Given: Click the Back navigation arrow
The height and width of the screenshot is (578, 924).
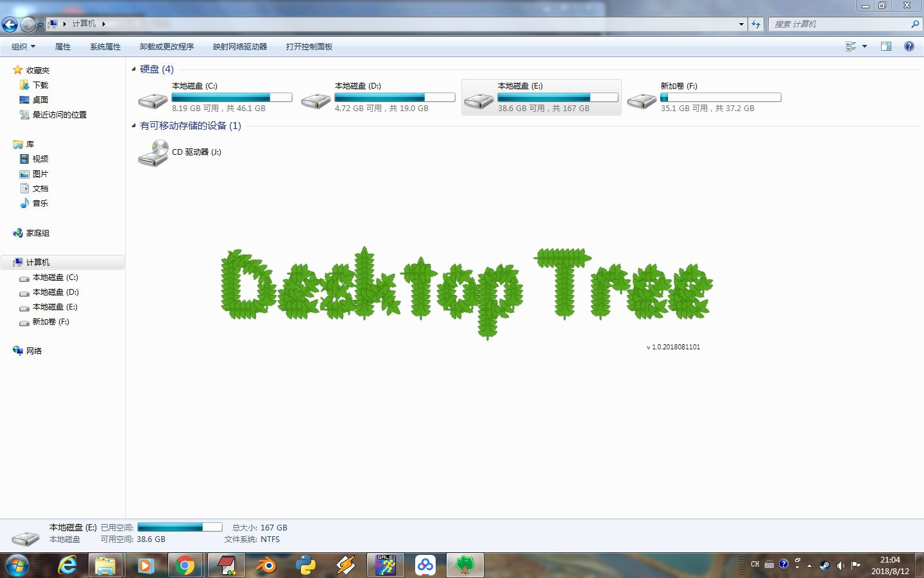Looking at the screenshot, I should (x=10, y=24).
